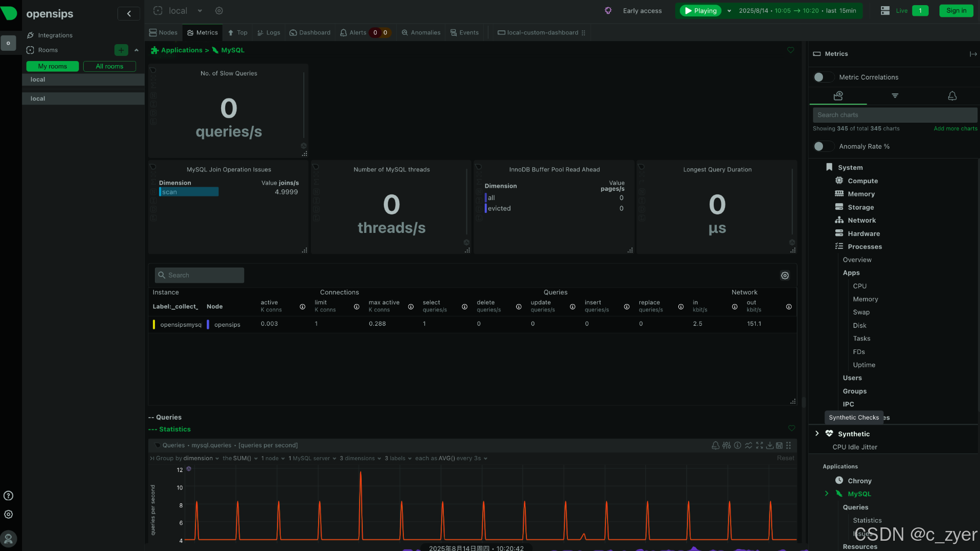
Task: Open the help icon in the bottom left
Action: click(8, 496)
